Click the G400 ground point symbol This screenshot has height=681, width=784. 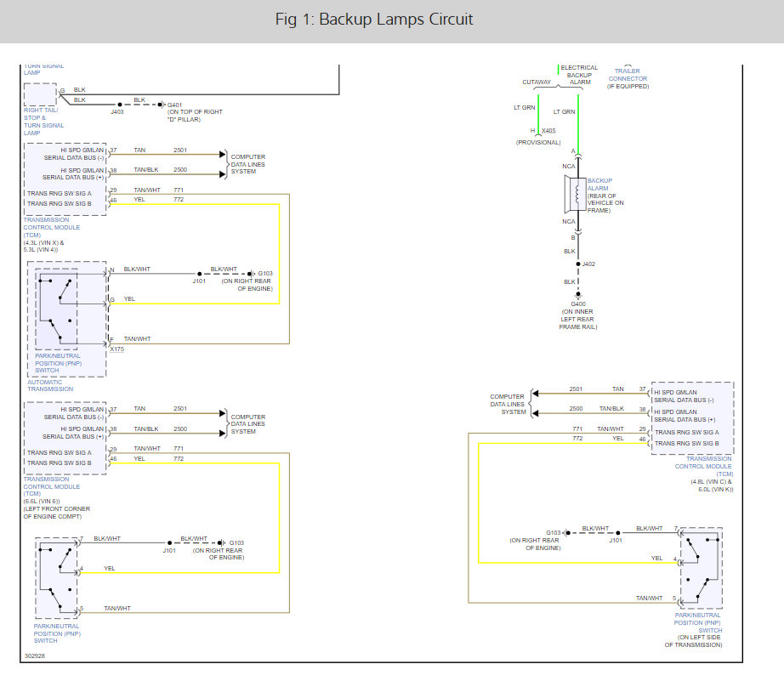point(577,294)
